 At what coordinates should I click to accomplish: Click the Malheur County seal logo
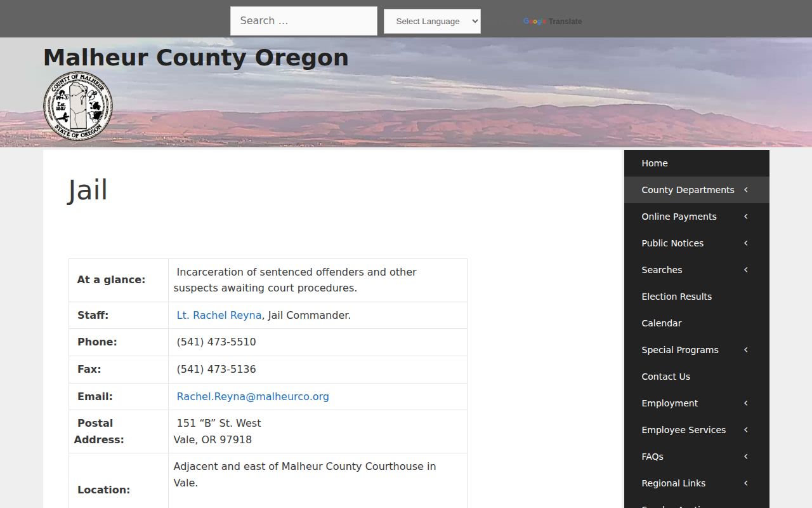tap(78, 106)
